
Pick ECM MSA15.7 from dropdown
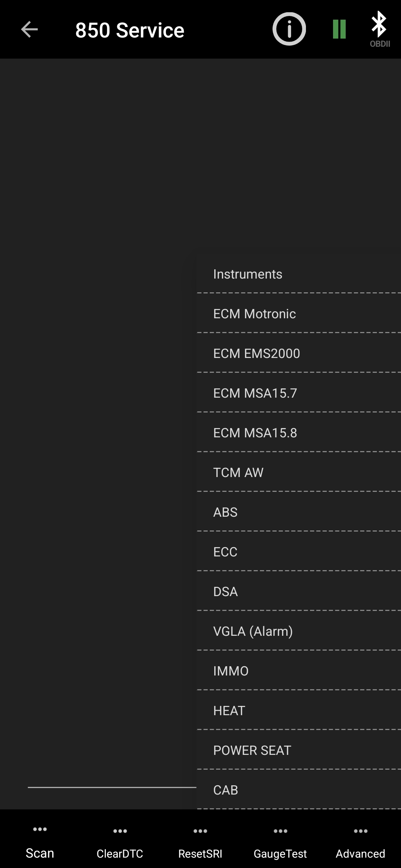coord(255,393)
